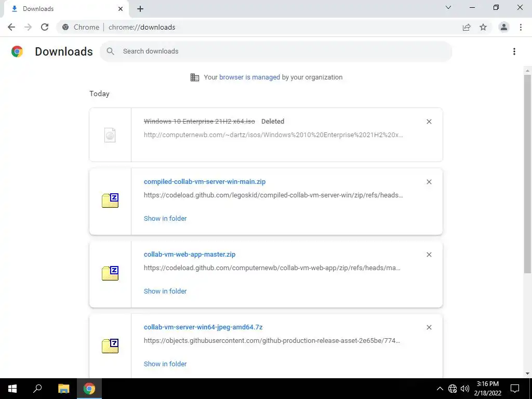Remove compiled-collab-vm-server-win-main.zip from list
The width and height of the screenshot is (532, 399).
(x=429, y=182)
